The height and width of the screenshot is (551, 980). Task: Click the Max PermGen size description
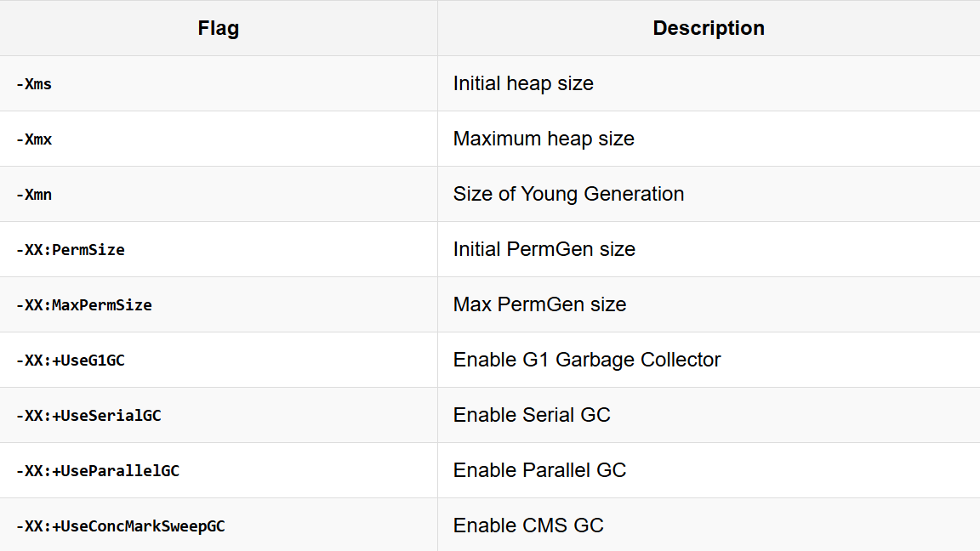click(x=540, y=305)
